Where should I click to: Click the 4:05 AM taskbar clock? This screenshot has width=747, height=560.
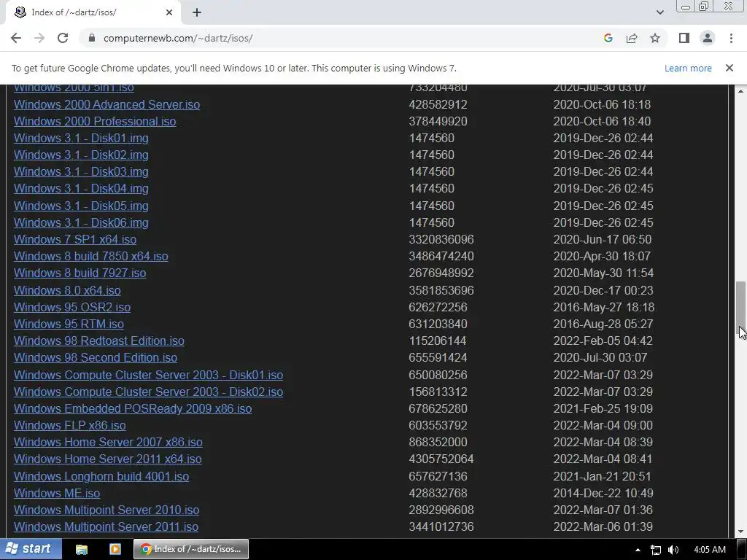(710, 550)
